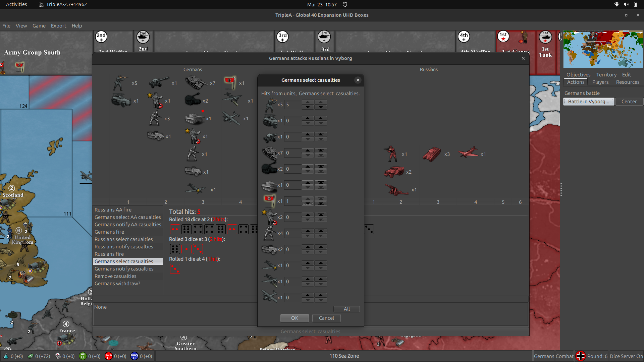
Task: Switch to the Players tab
Action: (x=600, y=82)
